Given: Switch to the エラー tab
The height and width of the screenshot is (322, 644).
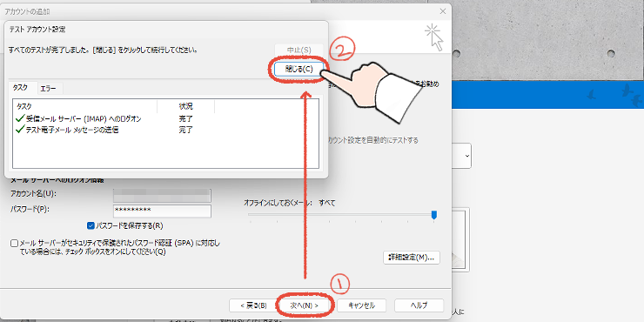Looking at the screenshot, I should pyautogui.click(x=49, y=88).
